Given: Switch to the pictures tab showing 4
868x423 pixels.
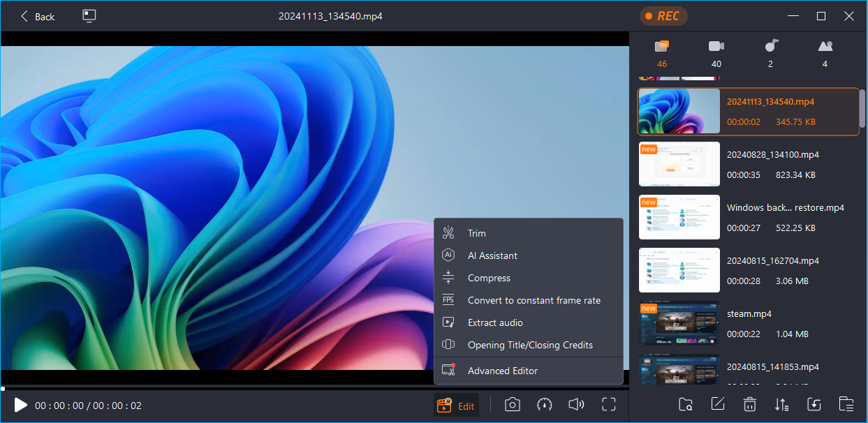Looking at the screenshot, I should (825, 54).
